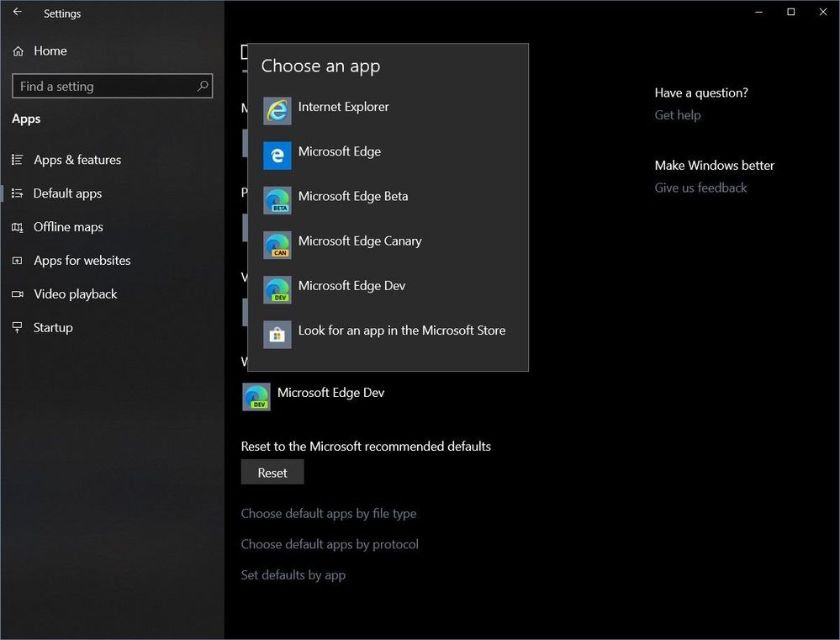Screen dimensions: 840x640
Task: Click the Default apps sidebar icon
Action: [x=17, y=193]
